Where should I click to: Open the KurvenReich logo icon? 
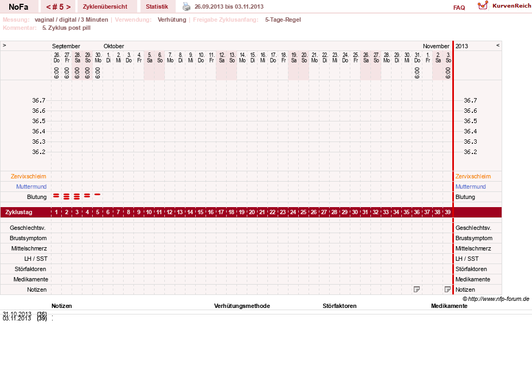[483, 5]
